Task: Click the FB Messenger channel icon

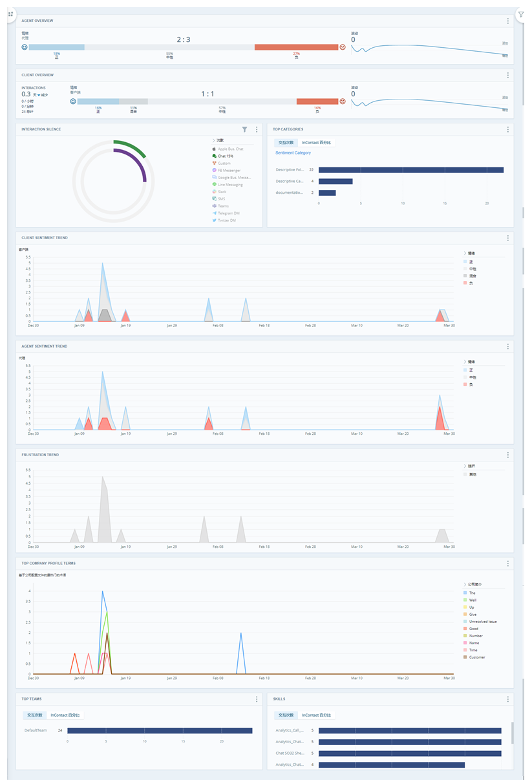Action: [214, 170]
